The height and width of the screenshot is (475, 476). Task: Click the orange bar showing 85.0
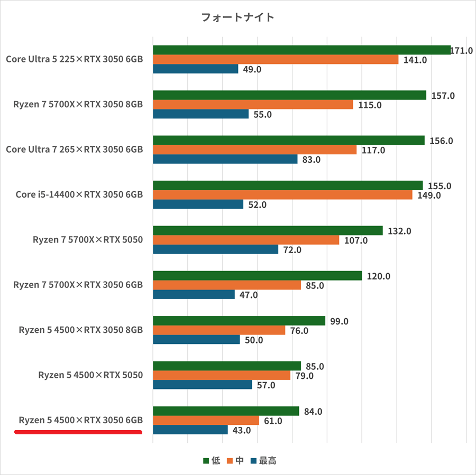click(227, 285)
